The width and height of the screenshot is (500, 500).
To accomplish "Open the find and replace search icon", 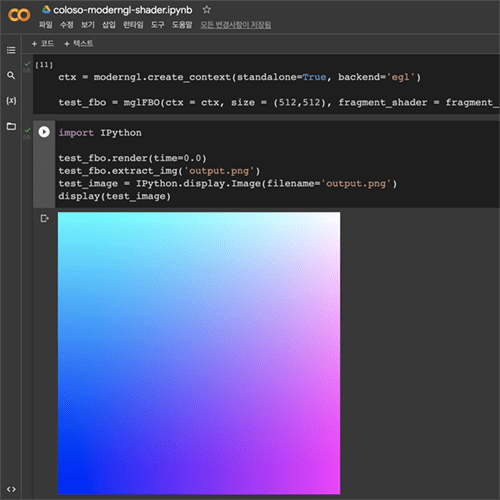I will 11,75.
